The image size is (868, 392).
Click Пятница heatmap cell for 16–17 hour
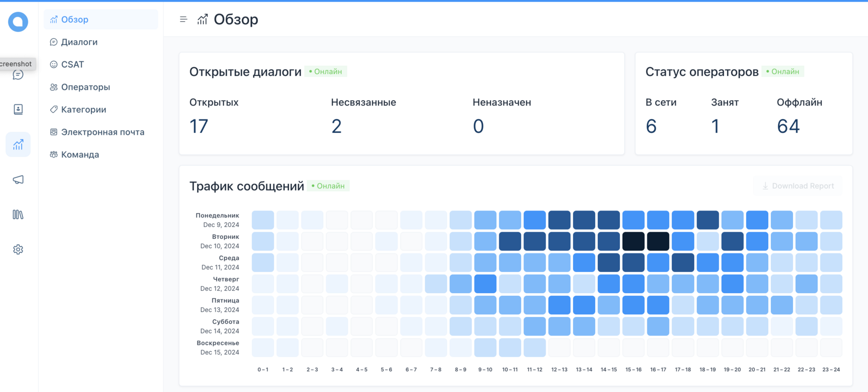coord(658,305)
